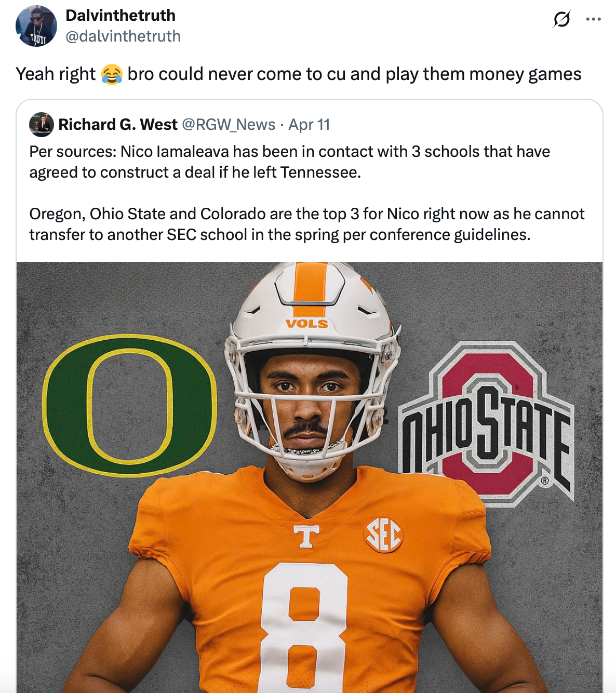Open Richard G. West's name link
Viewport: 616px width, 693px height.
click(x=118, y=125)
